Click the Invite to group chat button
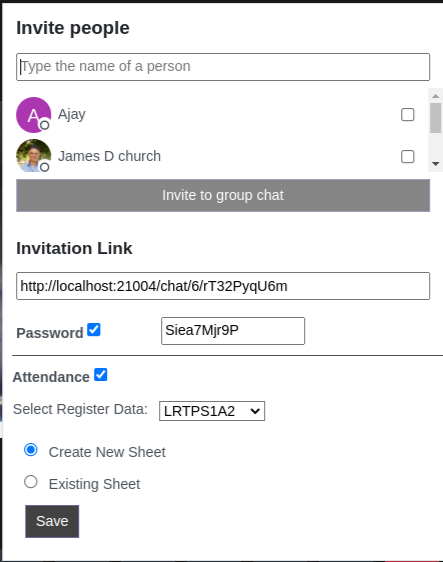This screenshot has width=443, height=562. click(223, 195)
